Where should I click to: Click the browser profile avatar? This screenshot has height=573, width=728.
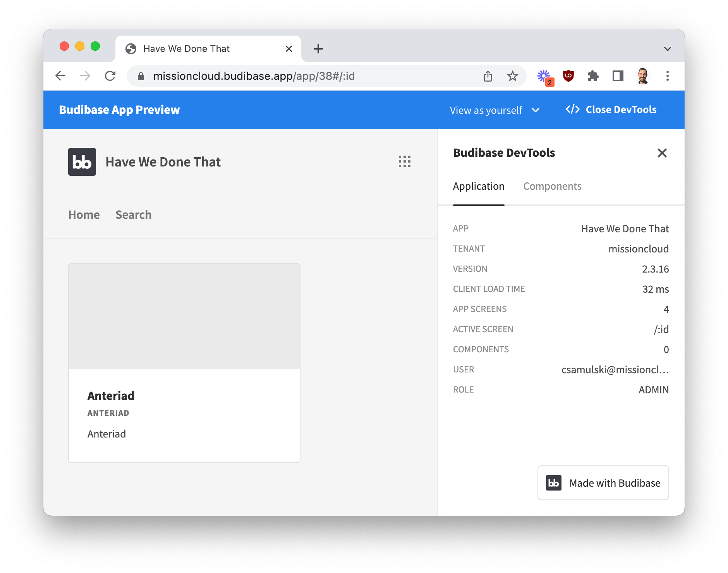pyautogui.click(x=642, y=76)
